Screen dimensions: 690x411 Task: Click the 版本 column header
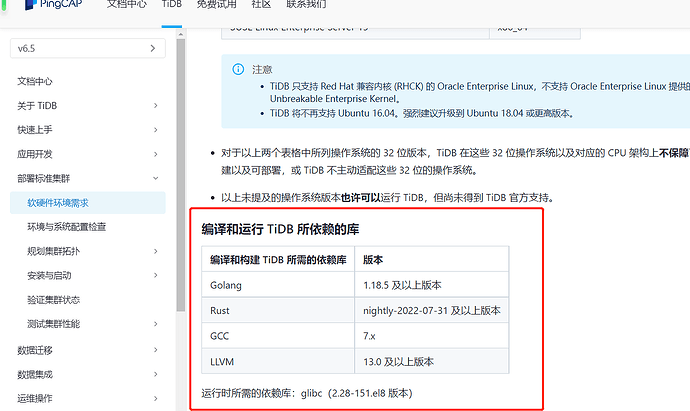tap(432, 260)
